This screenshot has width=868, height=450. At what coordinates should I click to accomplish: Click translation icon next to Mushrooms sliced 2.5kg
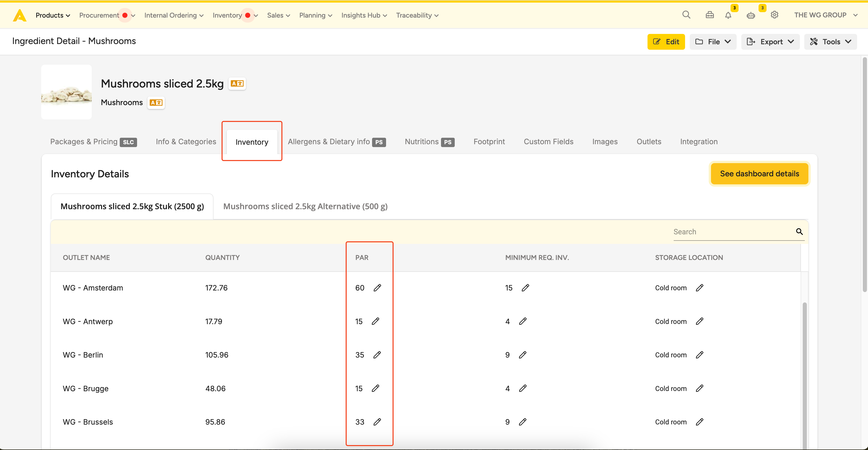[x=237, y=84]
